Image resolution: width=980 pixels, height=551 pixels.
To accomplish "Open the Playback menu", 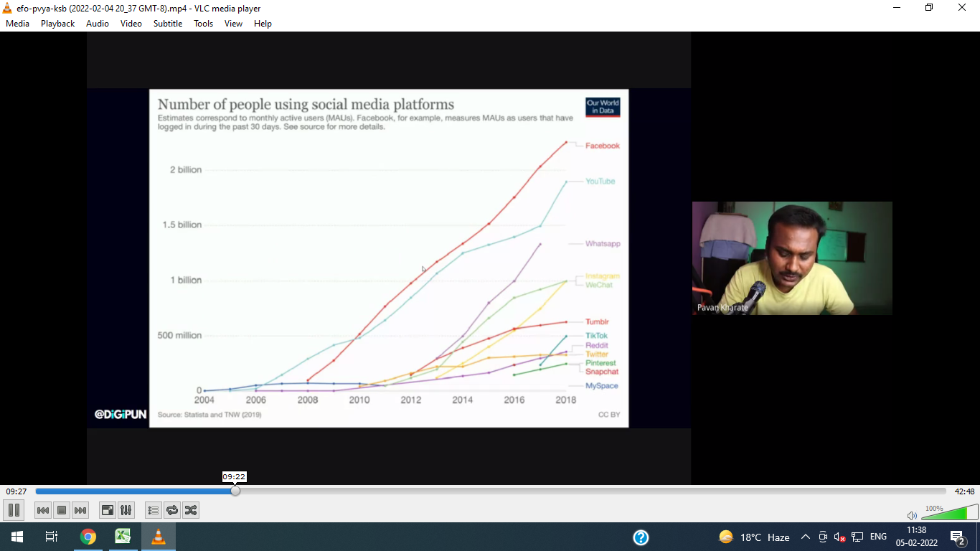I will [57, 24].
